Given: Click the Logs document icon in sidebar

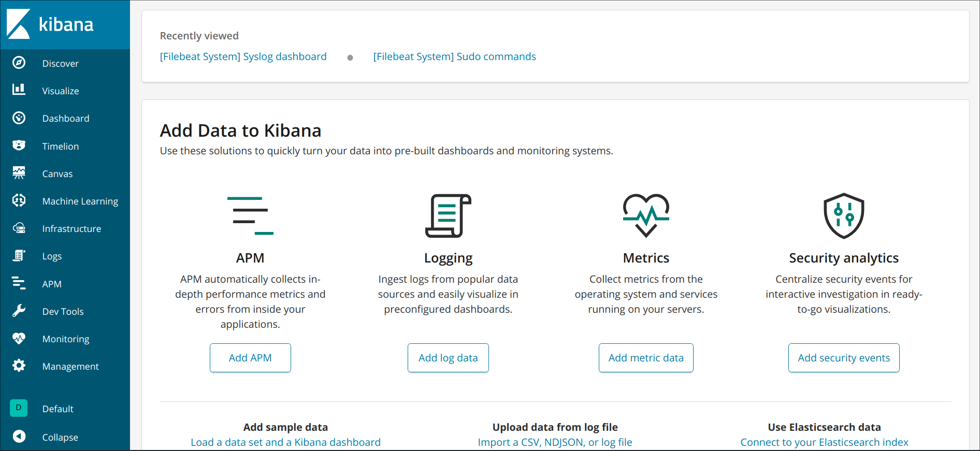Looking at the screenshot, I should pyautogui.click(x=19, y=255).
